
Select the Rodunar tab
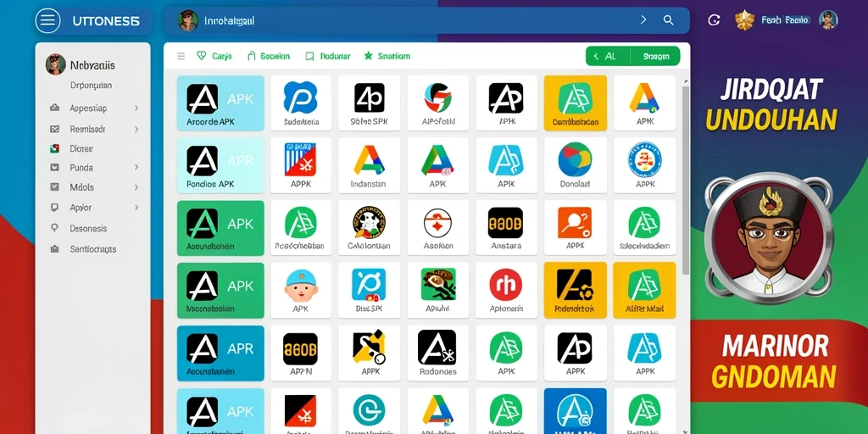coord(328,56)
